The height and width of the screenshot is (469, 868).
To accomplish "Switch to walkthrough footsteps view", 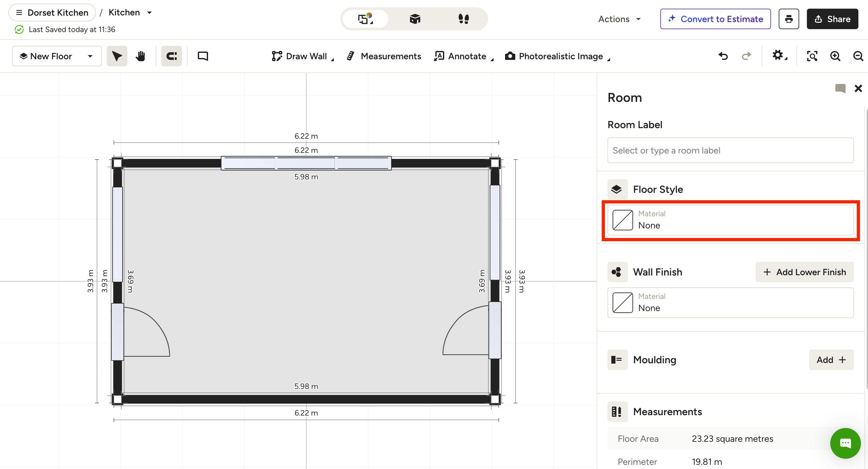I will [x=464, y=19].
